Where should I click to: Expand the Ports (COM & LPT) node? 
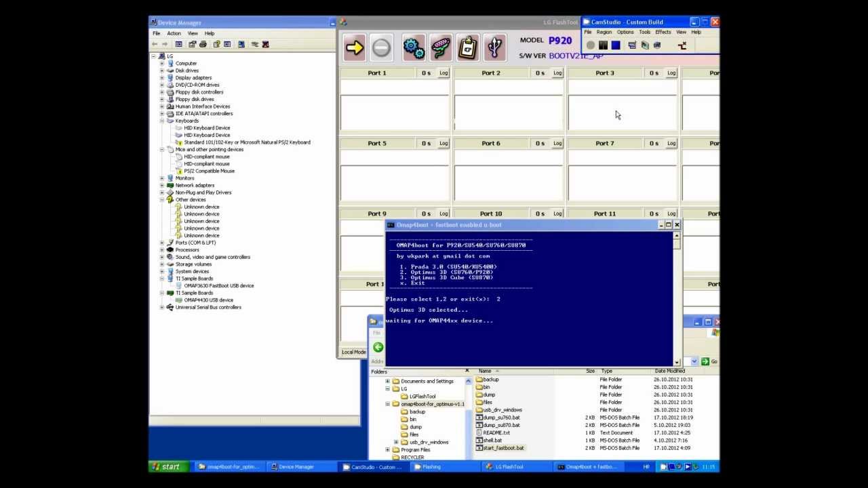coord(162,243)
